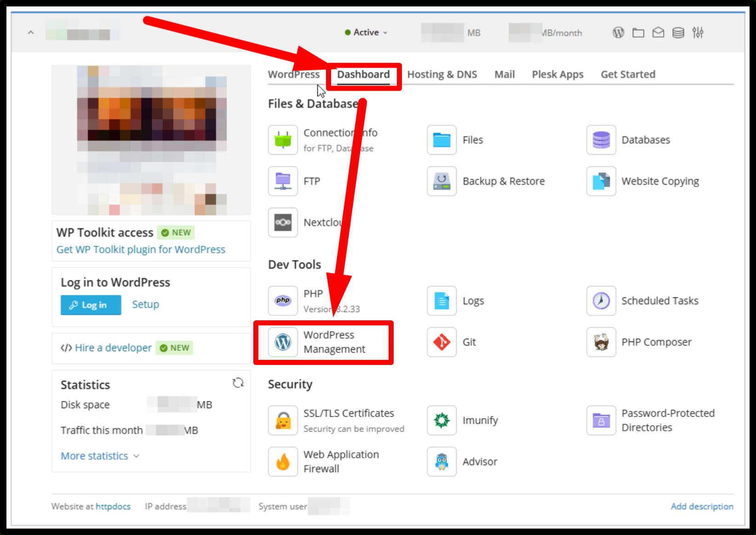
Task: Open the Active status dropdown
Action: coord(366,33)
